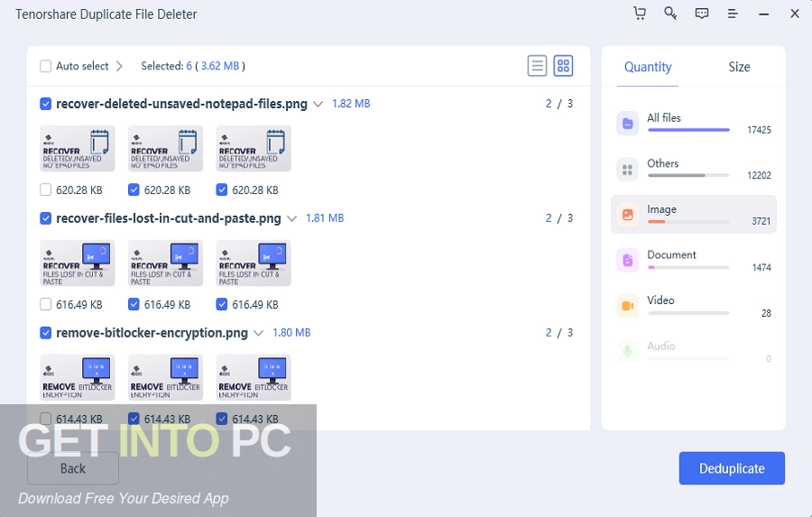Open first cut-and-paste thumbnail

(78, 263)
